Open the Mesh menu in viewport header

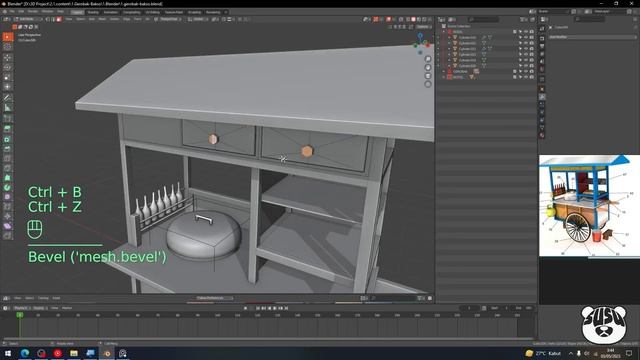coord(102,19)
